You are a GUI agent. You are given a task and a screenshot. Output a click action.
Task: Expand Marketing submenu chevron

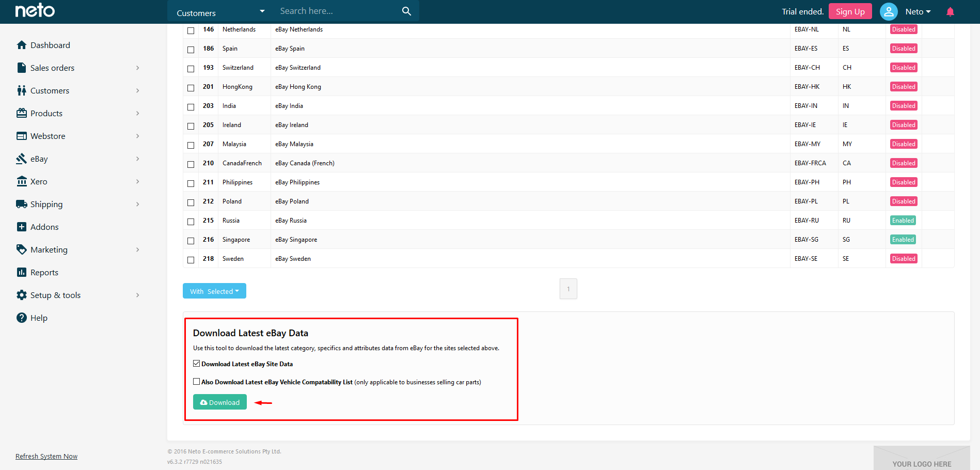coord(137,249)
